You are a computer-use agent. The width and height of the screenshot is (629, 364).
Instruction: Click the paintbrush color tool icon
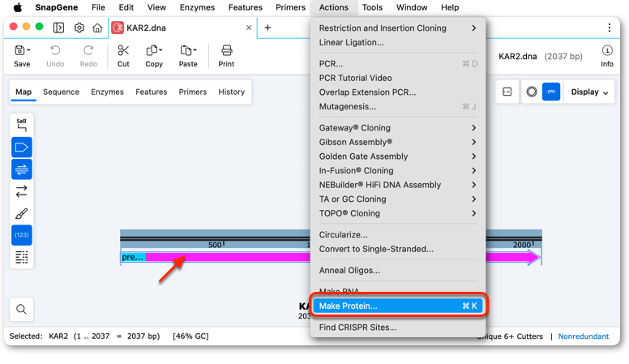pyautogui.click(x=22, y=213)
